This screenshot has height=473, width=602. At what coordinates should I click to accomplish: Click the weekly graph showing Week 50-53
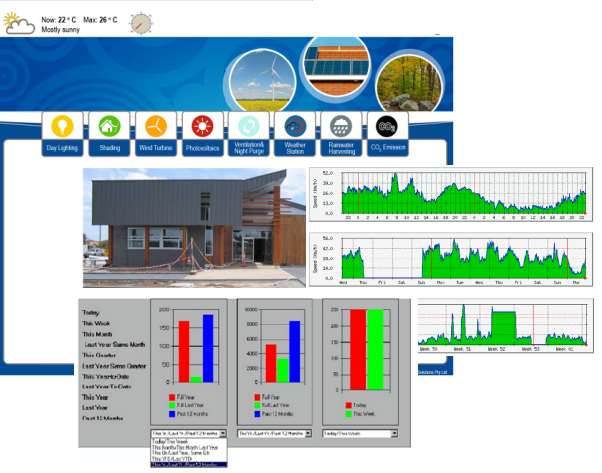point(505,326)
